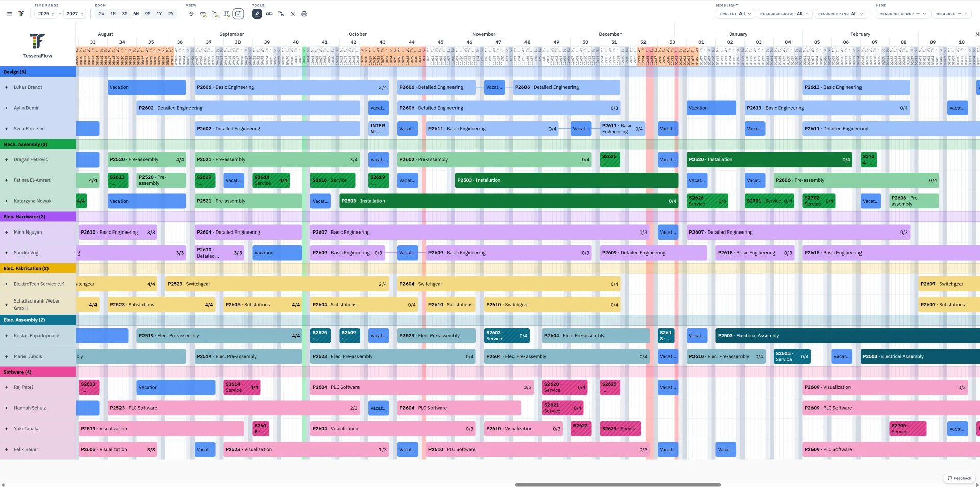Select the link tasks tool
980x487 pixels.
pyautogui.click(x=269, y=14)
